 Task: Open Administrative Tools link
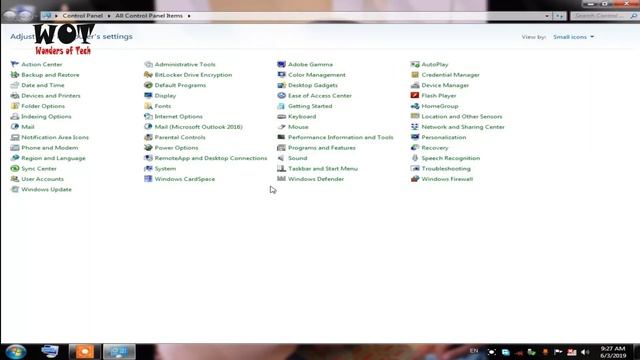pos(185,64)
